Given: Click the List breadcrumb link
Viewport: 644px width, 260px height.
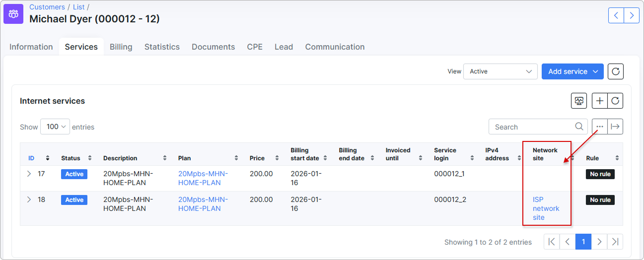Looking at the screenshot, I should pyautogui.click(x=79, y=7).
